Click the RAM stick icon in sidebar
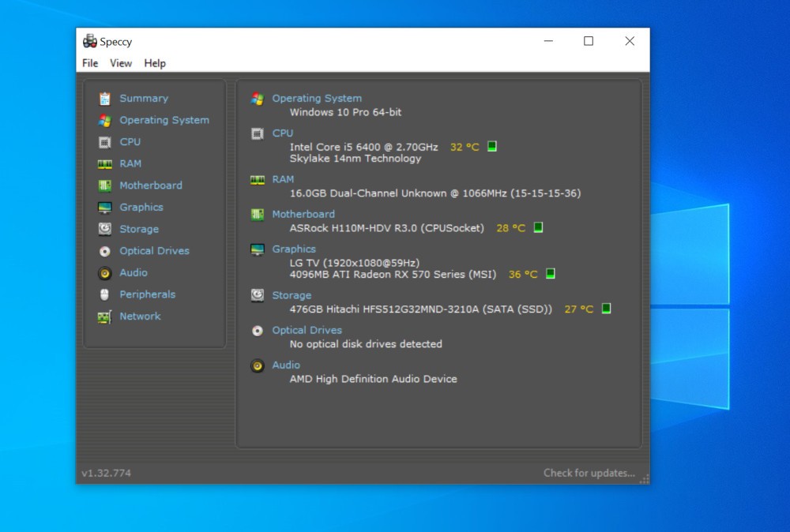The width and height of the screenshot is (790, 532). click(105, 164)
